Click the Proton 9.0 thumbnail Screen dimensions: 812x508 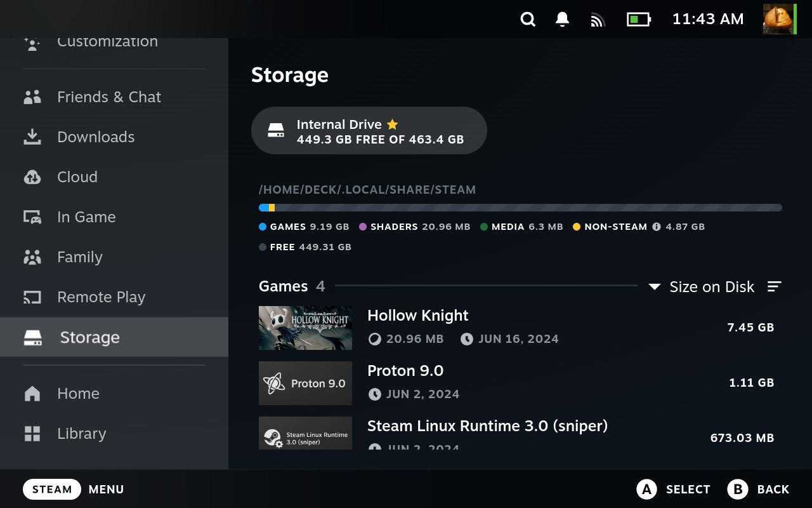tap(305, 383)
